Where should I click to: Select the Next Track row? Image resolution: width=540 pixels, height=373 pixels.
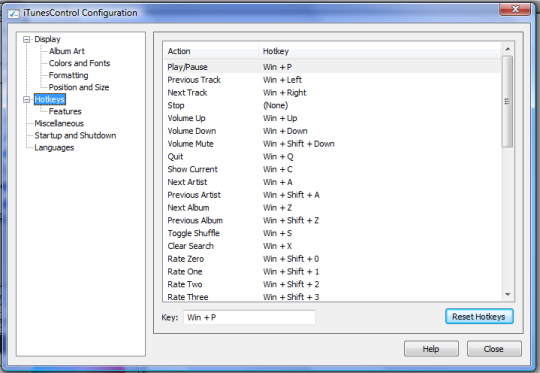click(332, 93)
